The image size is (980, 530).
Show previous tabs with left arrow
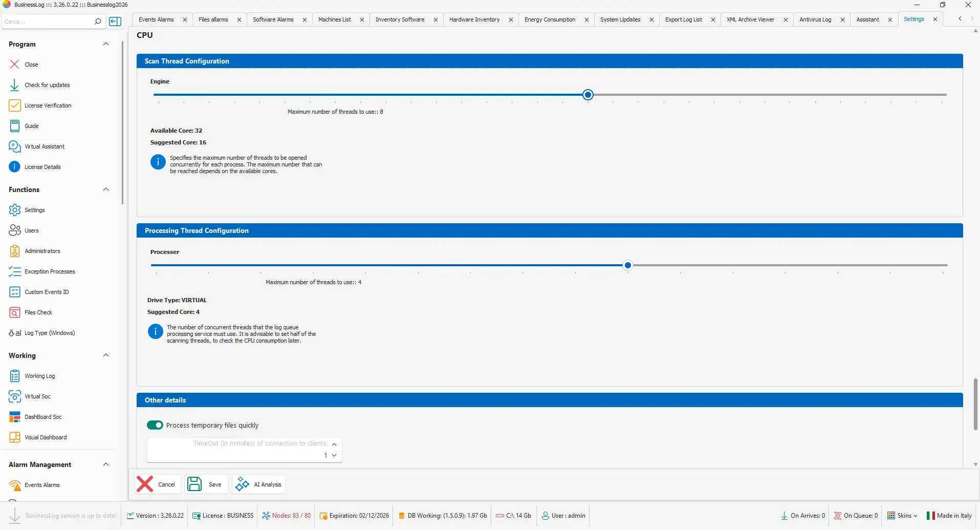[x=960, y=19]
